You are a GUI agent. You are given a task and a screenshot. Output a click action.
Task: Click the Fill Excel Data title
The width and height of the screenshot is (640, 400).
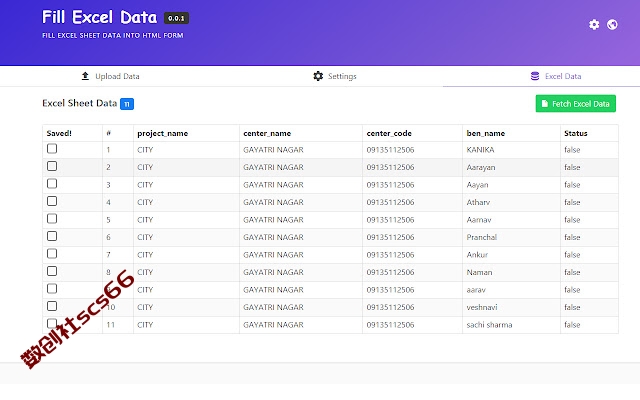pyautogui.click(x=100, y=18)
